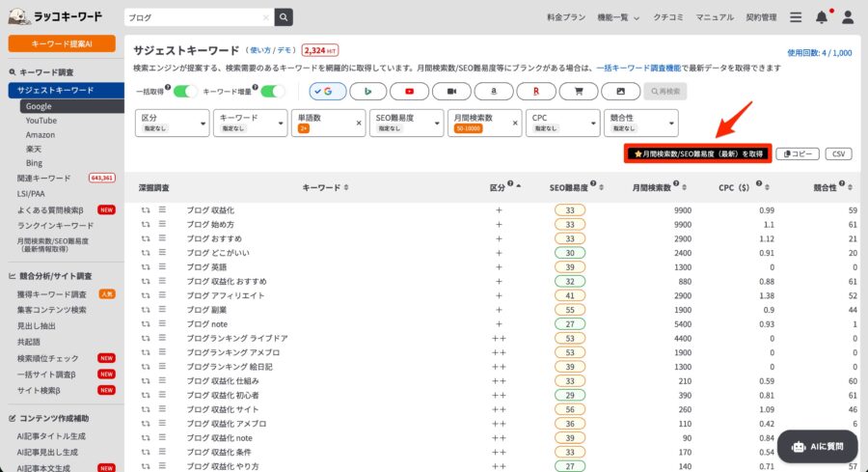Image resolution: width=868 pixels, height=472 pixels.
Task: Follow the 一括キーワード調査機能 link
Action: click(638, 69)
